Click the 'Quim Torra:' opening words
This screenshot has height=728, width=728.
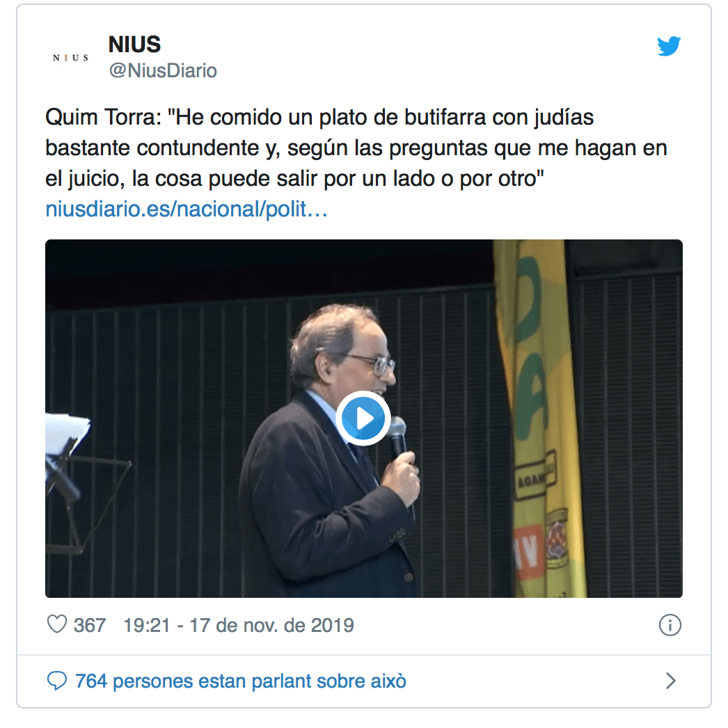[103, 118]
